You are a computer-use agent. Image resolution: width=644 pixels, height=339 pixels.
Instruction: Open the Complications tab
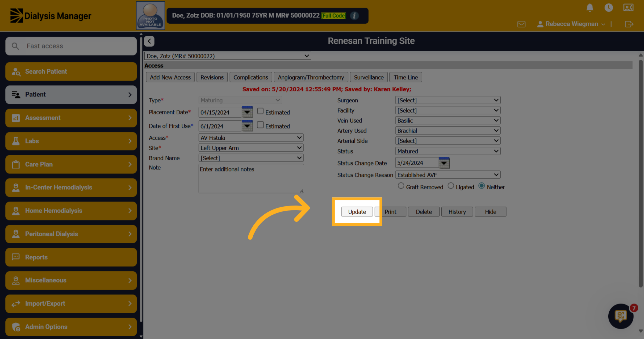click(x=251, y=77)
